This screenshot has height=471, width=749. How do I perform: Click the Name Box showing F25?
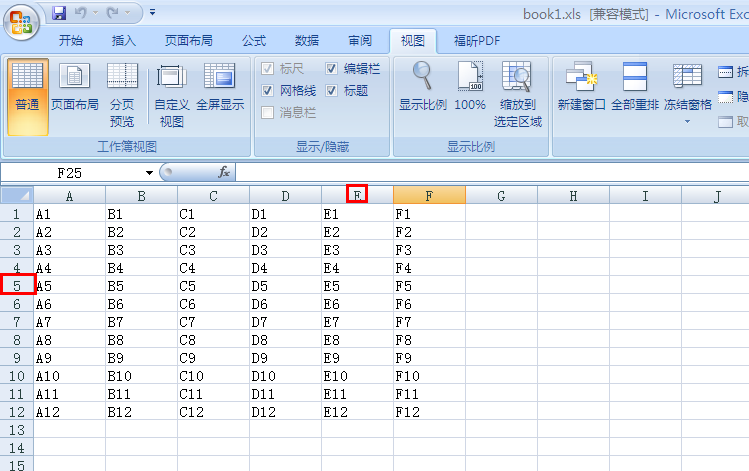tap(70, 173)
